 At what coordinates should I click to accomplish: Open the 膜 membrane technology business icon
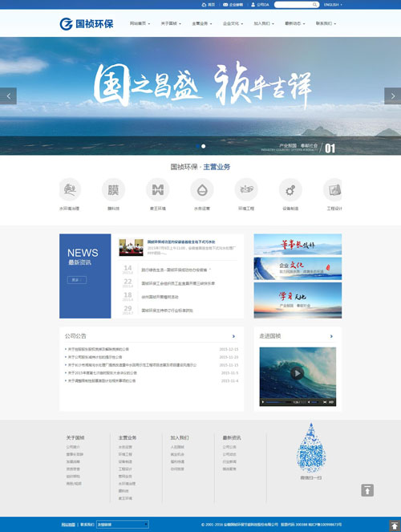tap(114, 189)
